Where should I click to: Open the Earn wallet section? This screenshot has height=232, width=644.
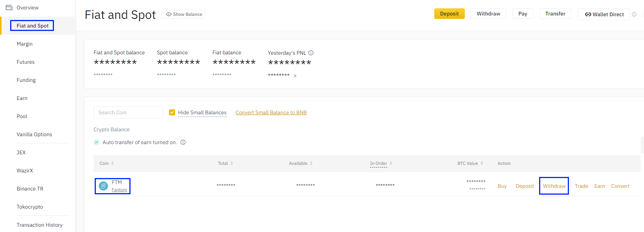point(22,98)
